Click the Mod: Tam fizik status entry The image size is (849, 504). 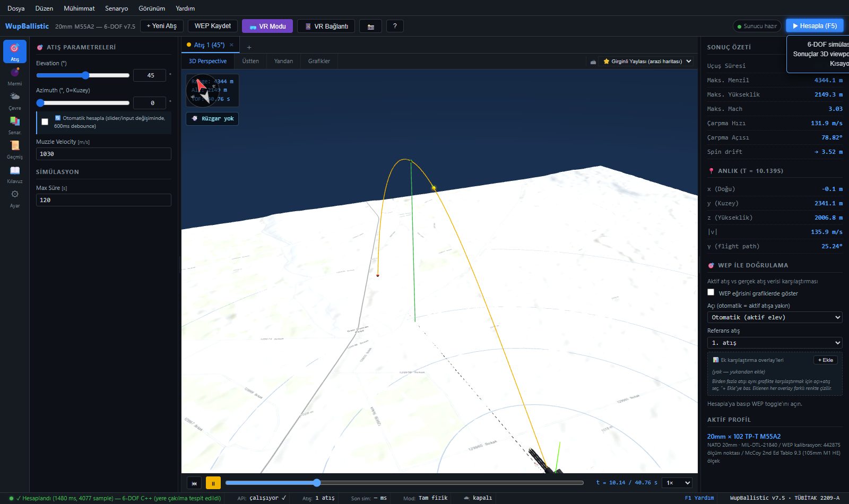(x=426, y=498)
